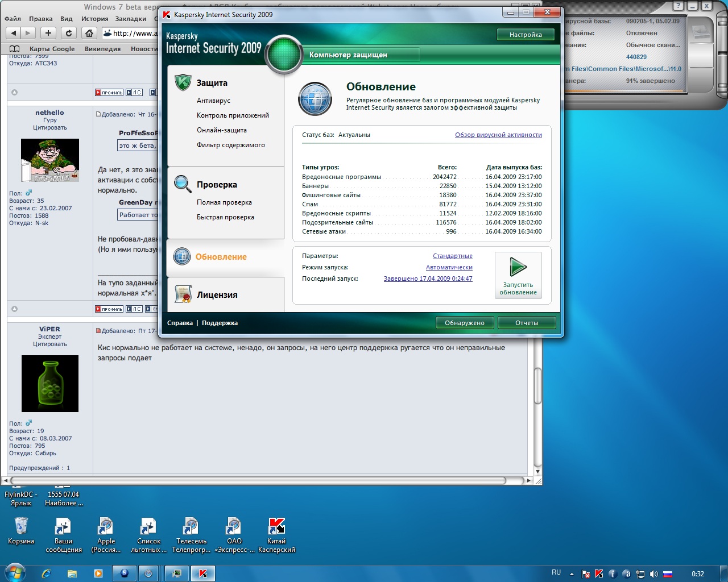Open the folder Explorer taskbar icon
This screenshot has height=582, width=728.
pyautogui.click(x=72, y=573)
